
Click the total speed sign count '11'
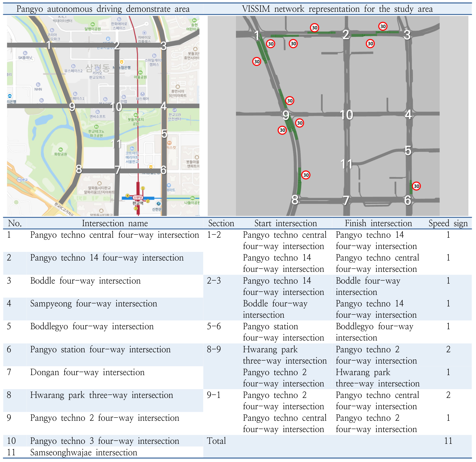tap(448, 441)
